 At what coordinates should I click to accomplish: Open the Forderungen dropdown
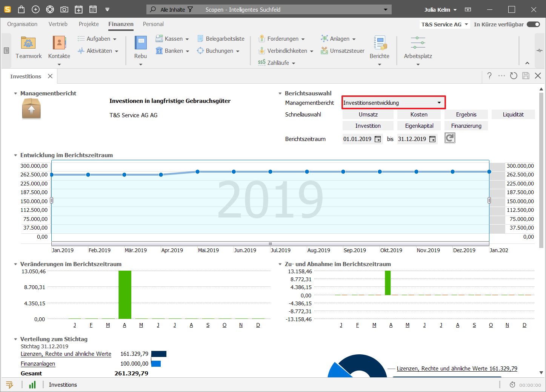pyautogui.click(x=282, y=39)
